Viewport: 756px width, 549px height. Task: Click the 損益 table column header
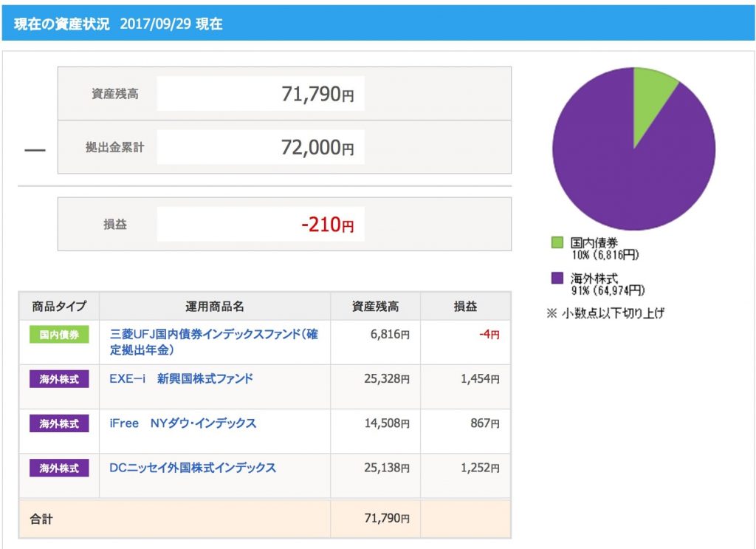click(x=465, y=307)
